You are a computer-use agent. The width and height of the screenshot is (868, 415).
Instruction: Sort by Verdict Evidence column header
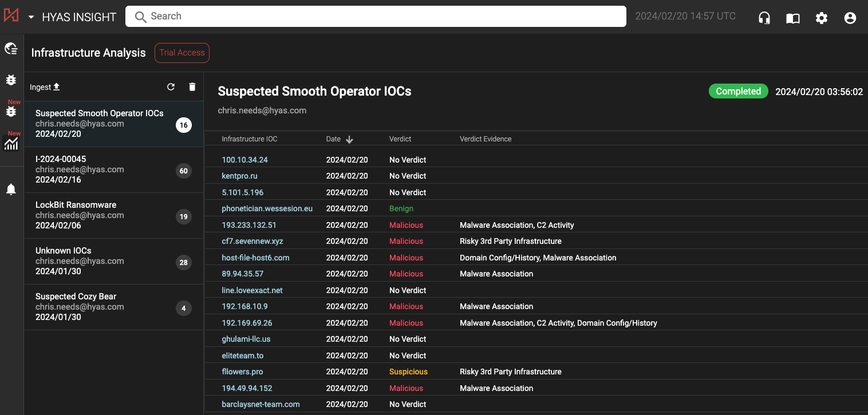click(x=486, y=139)
